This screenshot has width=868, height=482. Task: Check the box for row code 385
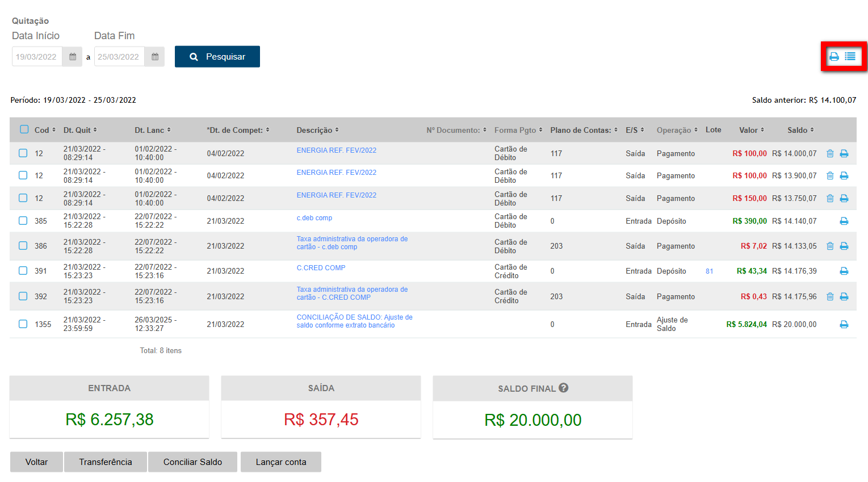(x=23, y=221)
